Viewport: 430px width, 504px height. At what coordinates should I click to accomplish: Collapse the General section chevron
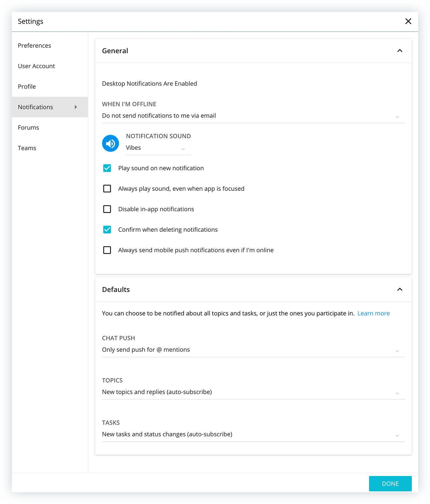[400, 51]
